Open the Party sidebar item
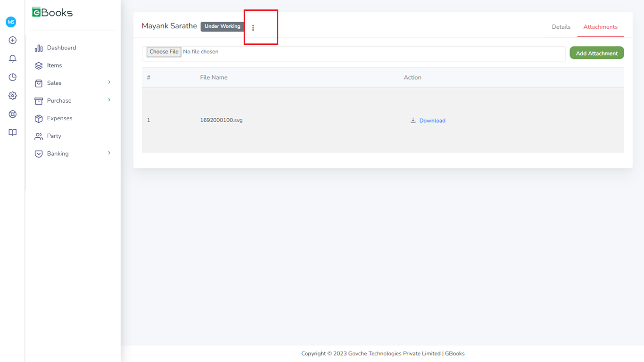This screenshot has width=644, height=362. pyautogui.click(x=54, y=136)
